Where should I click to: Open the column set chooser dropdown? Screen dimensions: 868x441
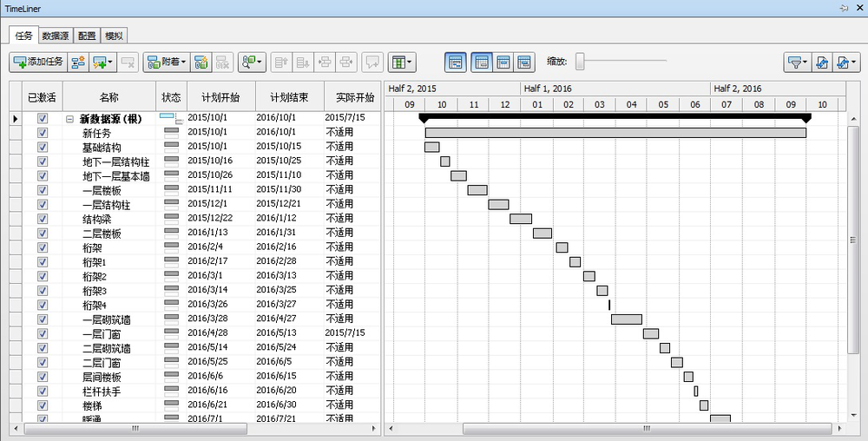click(x=402, y=63)
